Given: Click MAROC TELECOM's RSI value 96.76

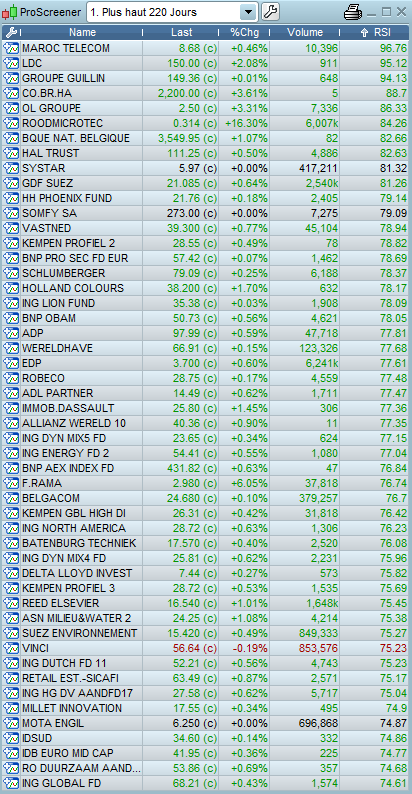Looking at the screenshot, I should coord(393,49).
